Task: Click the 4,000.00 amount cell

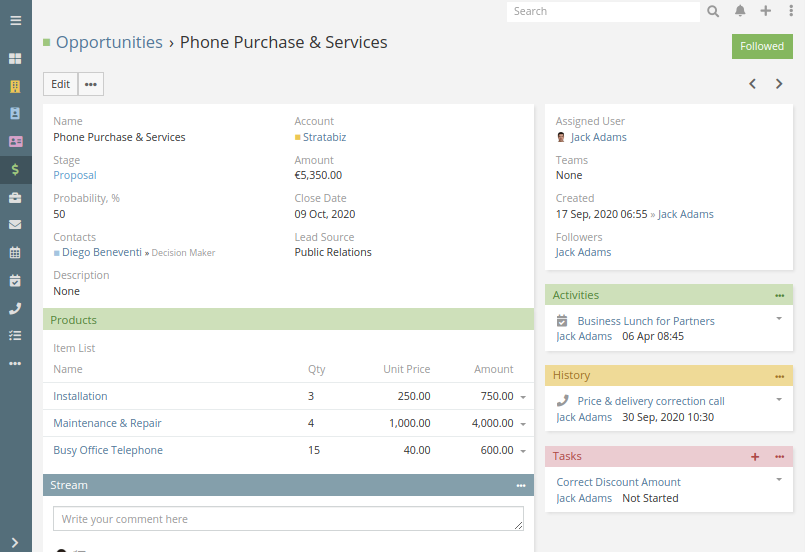Action: tap(492, 423)
